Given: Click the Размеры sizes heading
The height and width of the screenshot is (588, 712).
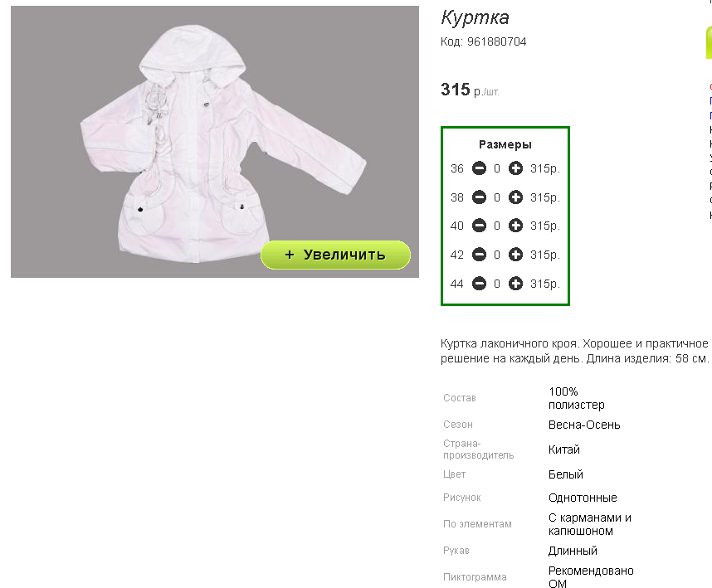Looking at the screenshot, I should click(x=505, y=145).
